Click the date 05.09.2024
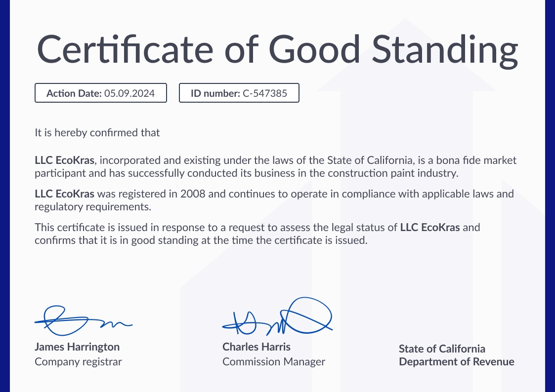Screen dimensions: 555x392 (x=129, y=93)
